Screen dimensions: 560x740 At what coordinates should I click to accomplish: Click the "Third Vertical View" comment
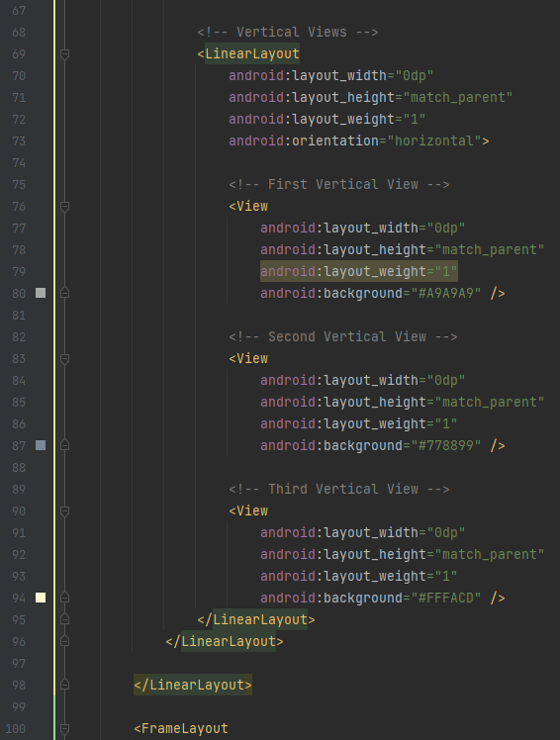coord(339,490)
